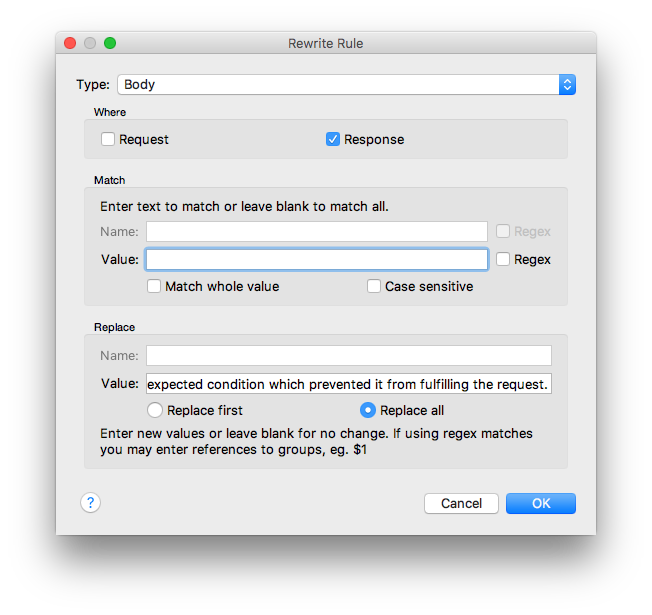The width and height of the screenshot is (652, 615).
Task: Focus the Replace Name input field
Action: 348,356
